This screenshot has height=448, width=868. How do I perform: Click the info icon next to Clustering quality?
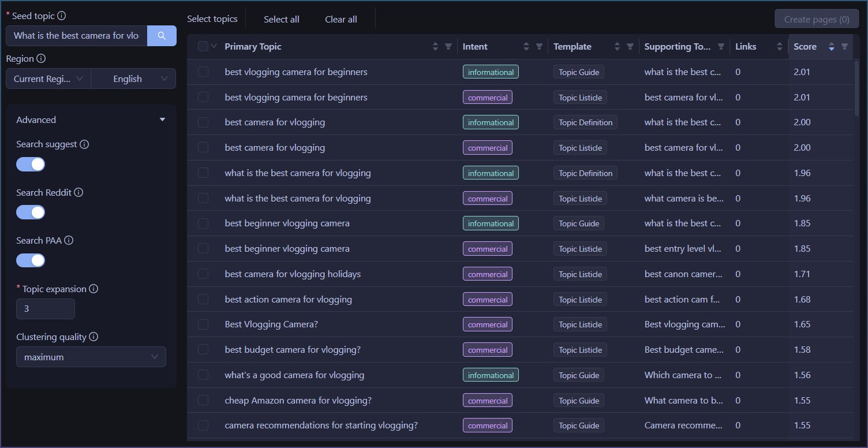coord(93,337)
